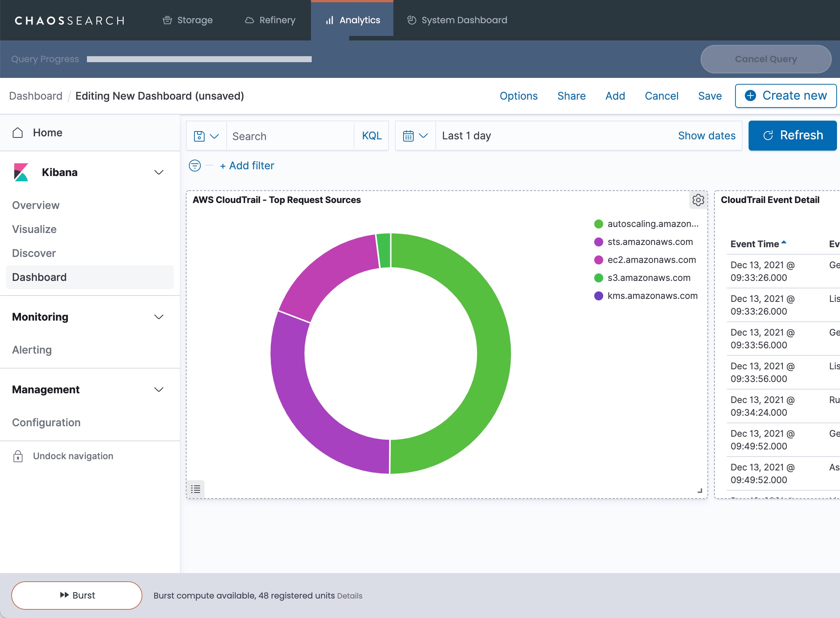Switch to the Storage tab
The image size is (840, 618).
188,20
